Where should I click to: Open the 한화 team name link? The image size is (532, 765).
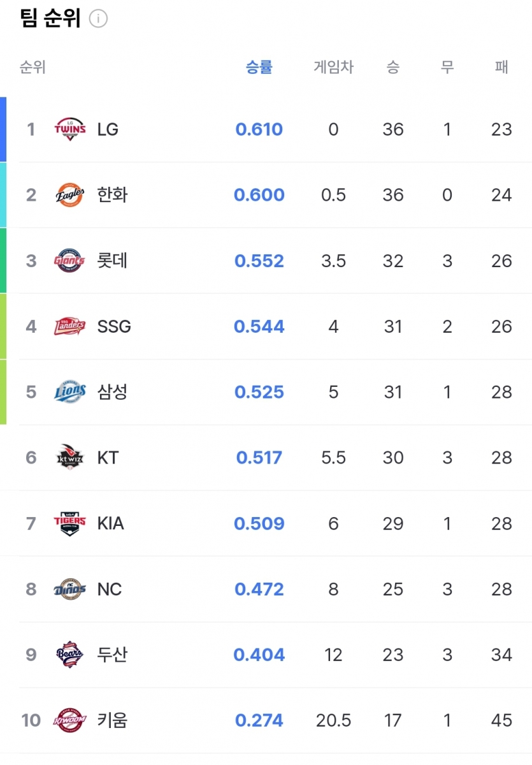(113, 195)
